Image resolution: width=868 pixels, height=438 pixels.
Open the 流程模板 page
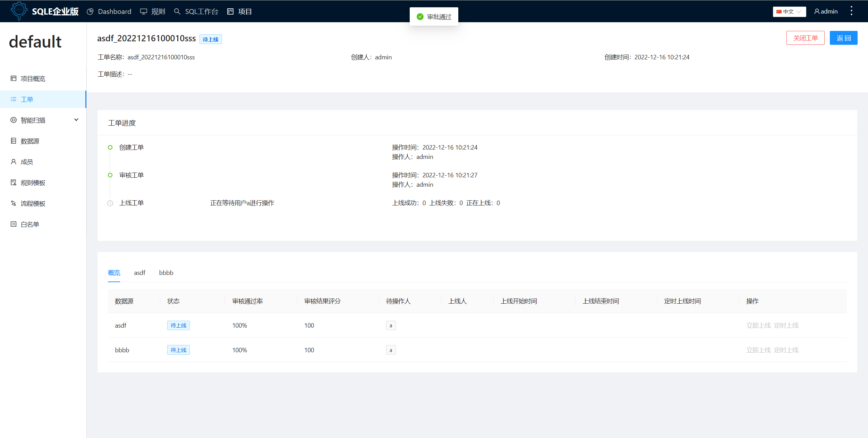33,203
